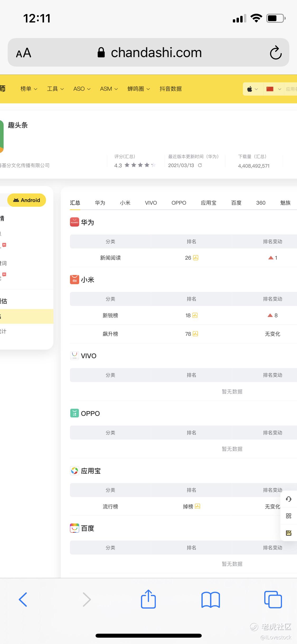Click the 掉榜 rank text
This screenshot has height=644, width=297.
pyautogui.click(x=188, y=506)
